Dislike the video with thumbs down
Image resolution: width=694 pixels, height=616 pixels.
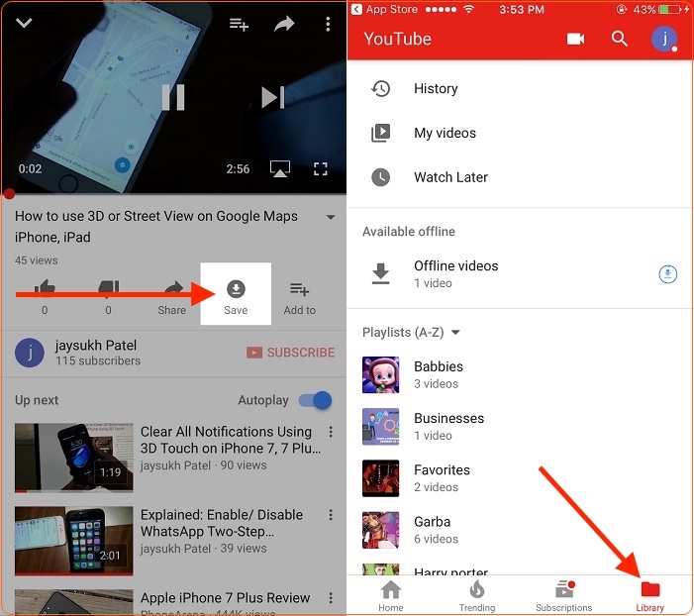[109, 296]
